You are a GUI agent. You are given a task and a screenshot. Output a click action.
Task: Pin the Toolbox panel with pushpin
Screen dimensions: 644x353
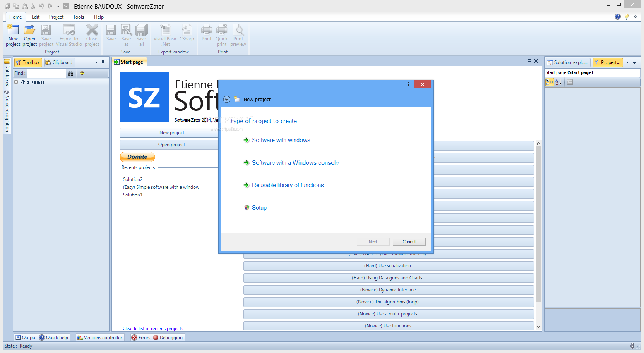coord(103,62)
